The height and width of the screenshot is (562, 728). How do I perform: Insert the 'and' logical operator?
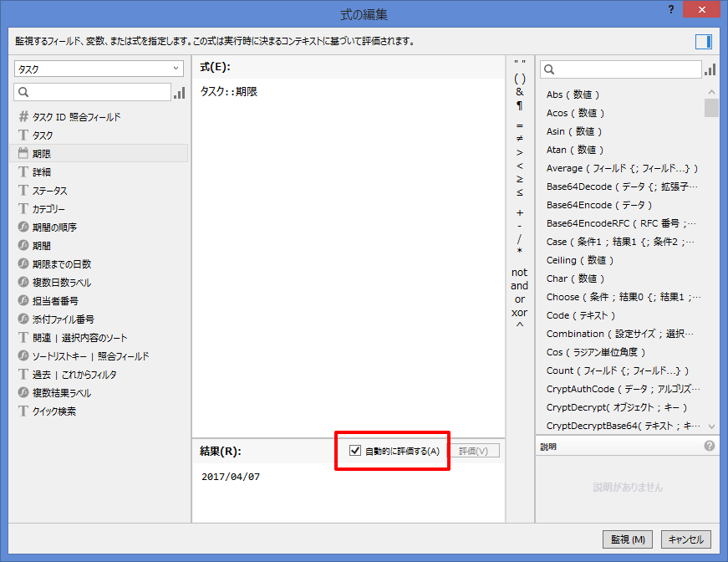[x=520, y=286]
